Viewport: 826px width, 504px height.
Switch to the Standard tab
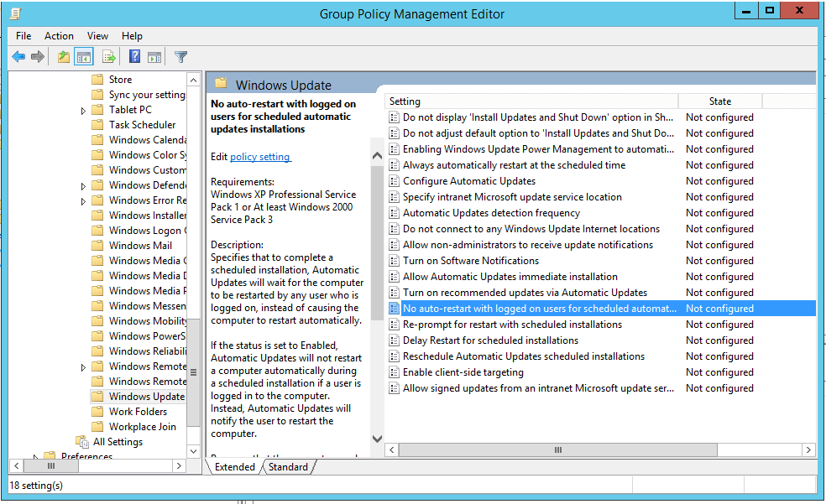288,467
